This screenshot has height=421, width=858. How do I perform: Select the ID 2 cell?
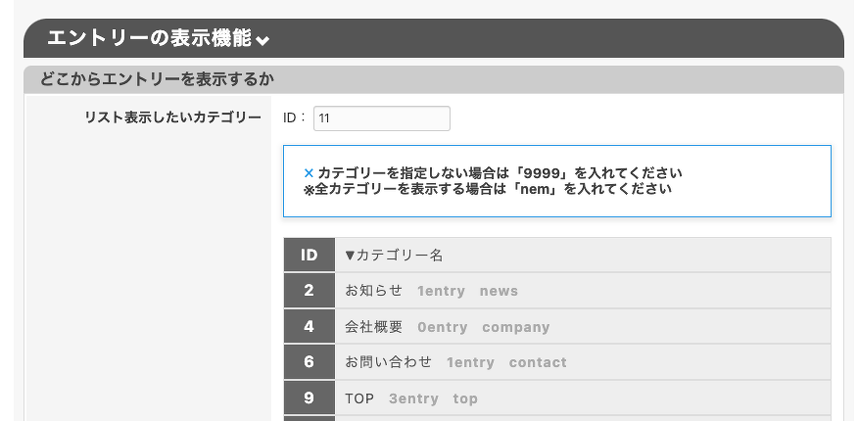[309, 291]
